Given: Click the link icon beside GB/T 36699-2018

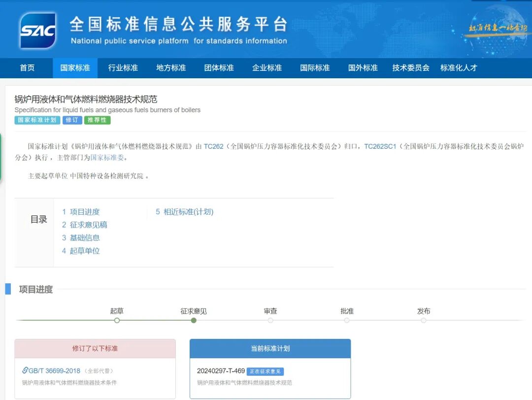Looking at the screenshot, I should (x=25, y=370).
